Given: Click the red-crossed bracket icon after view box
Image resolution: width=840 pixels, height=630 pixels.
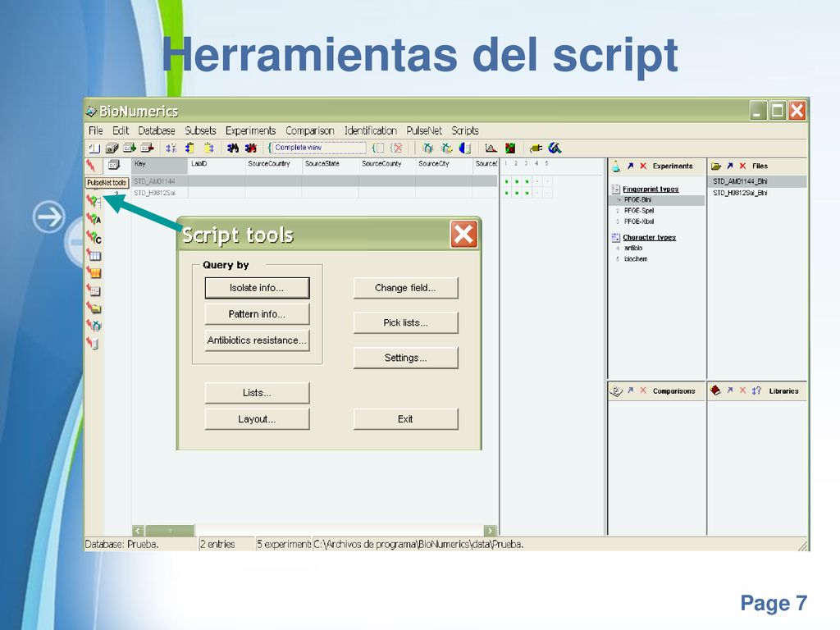Looking at the screenshot, I should click(396, 148).
